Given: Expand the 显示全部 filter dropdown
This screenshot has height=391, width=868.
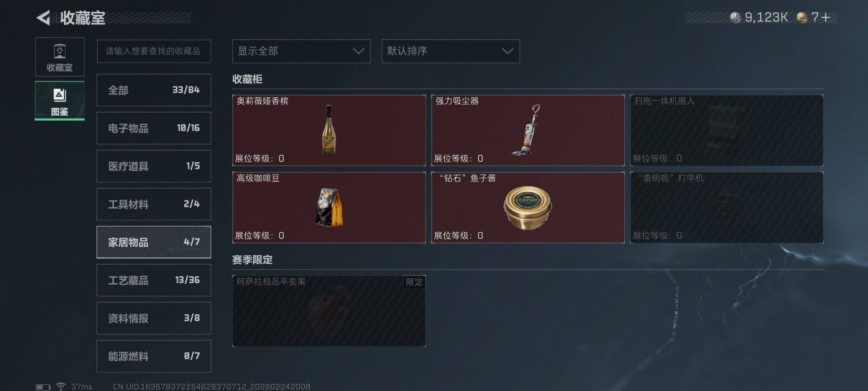Looking at the screenshot, I should (301, 51).
